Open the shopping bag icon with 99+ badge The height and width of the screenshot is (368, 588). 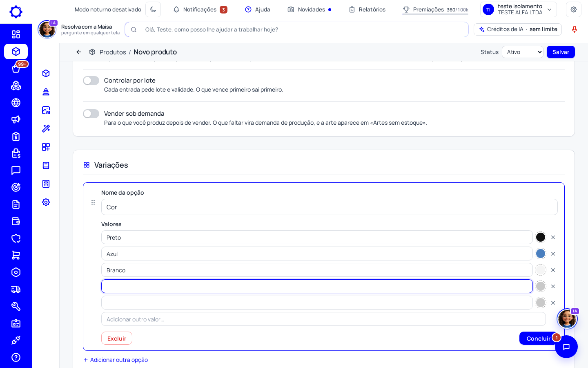(x=16, y=69)
